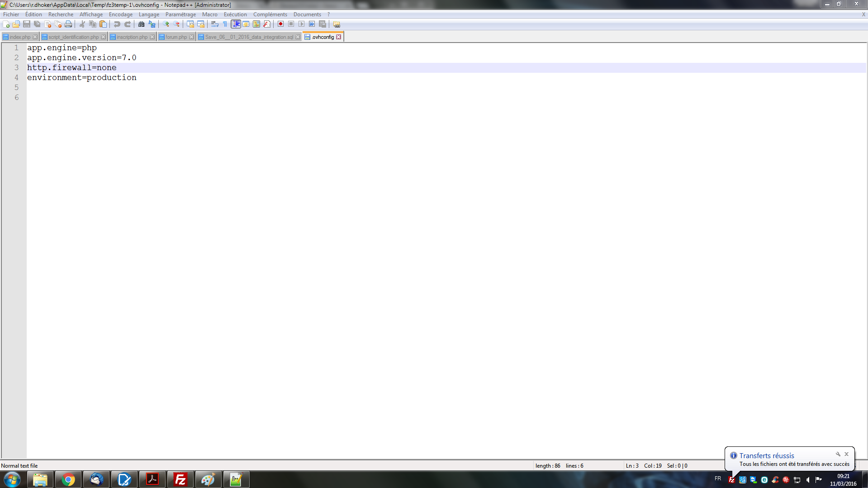Disable the indent guide toggle button
Screen dimensions: 868x488
236,24
